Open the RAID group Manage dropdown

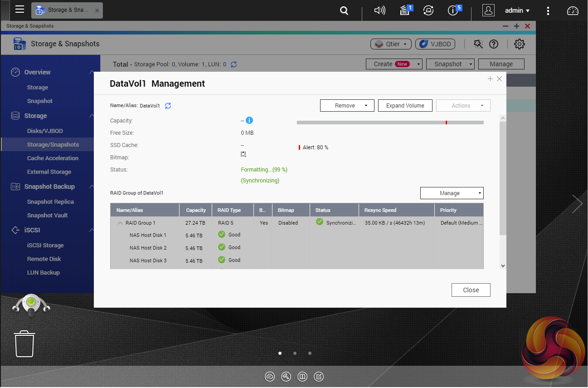(x=452, y=193)
